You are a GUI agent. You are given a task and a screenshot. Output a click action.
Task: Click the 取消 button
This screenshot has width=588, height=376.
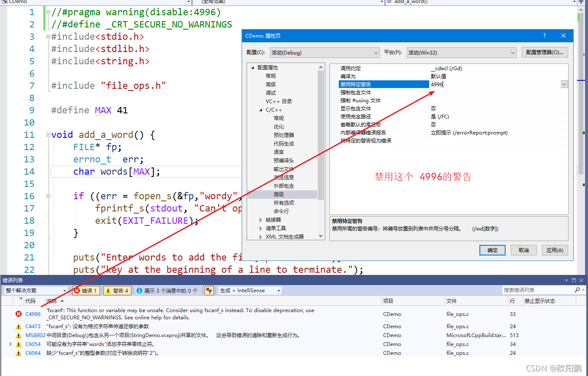point(524,250)
